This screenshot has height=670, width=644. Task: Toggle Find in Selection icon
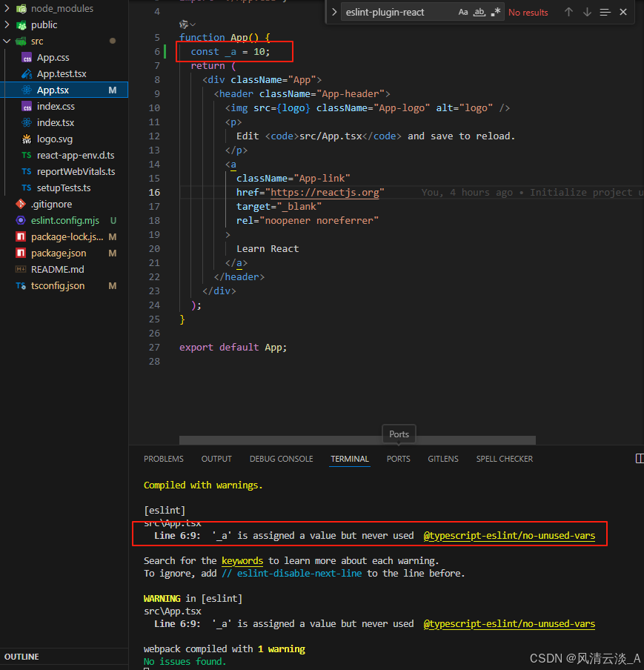point(605,13)
